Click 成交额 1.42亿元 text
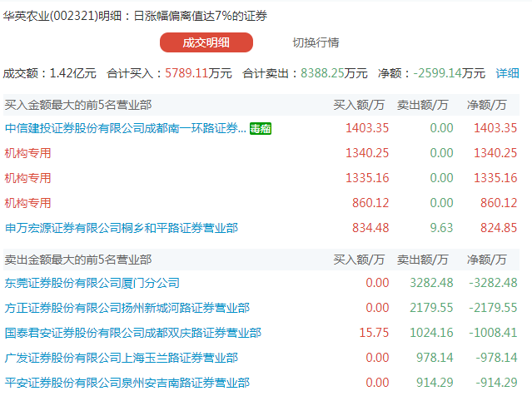The image size is (532, 401). 49,73
